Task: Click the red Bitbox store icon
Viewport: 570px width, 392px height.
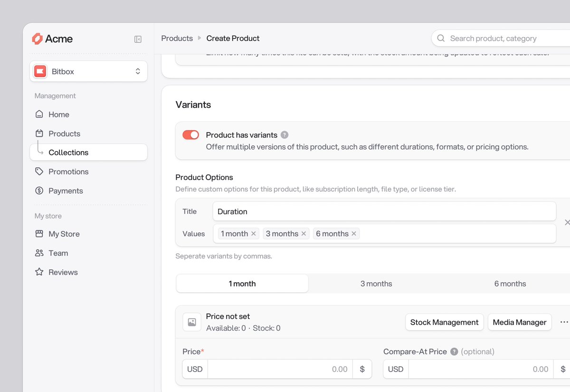Action: point(40,71)
